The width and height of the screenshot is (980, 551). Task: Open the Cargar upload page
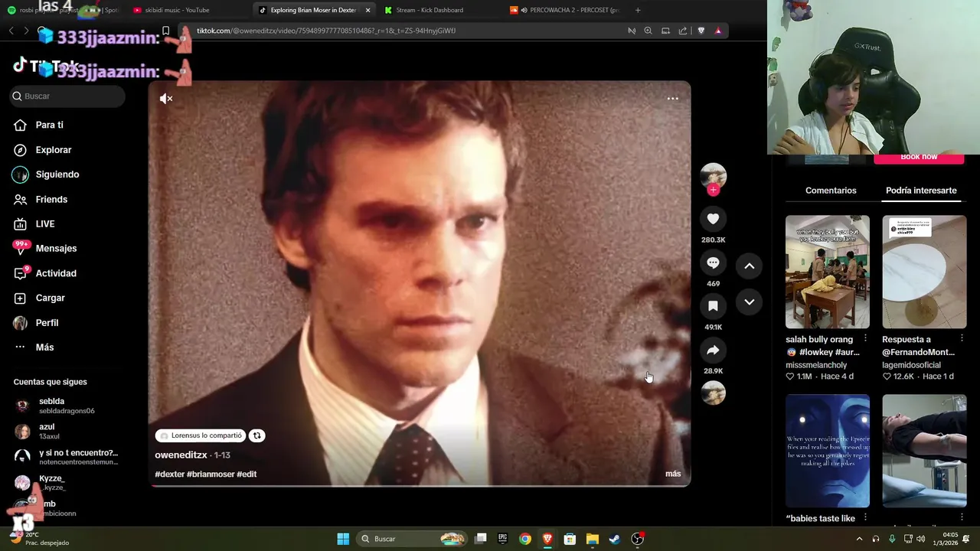(50, 298)
